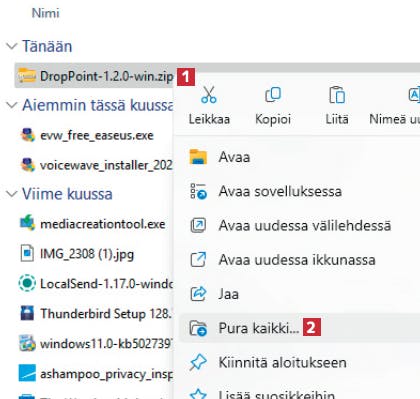Click the Kopioi copy icon
Viewport: 420px width, 399px height.
[x=273, y=95]
